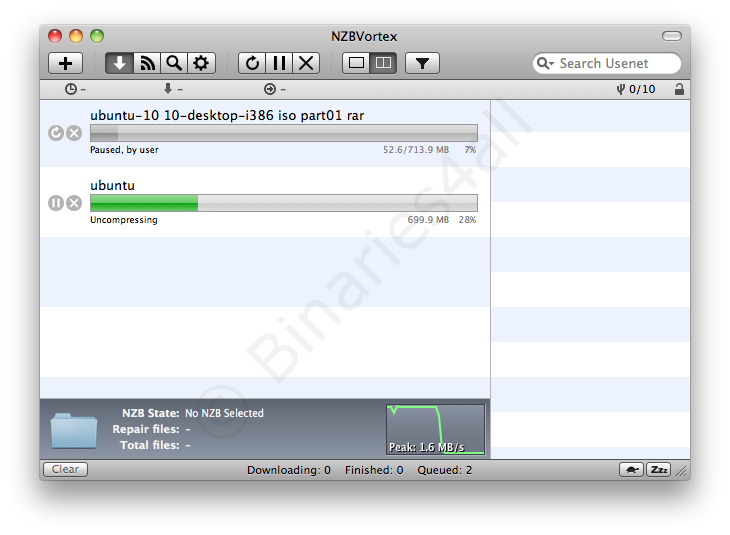
Task: Click the connections 0/10 plug icon
Action: (621, 89)
